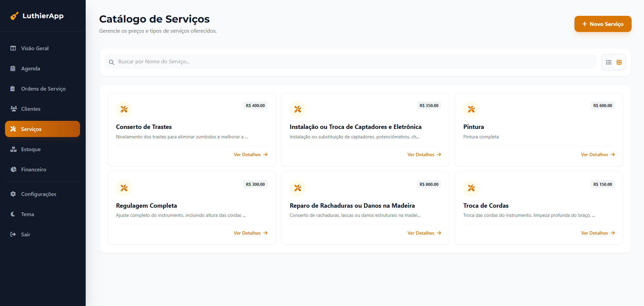Click the search magnifier icon
Screen dimensions: 644x306
(x=112, y=62)
